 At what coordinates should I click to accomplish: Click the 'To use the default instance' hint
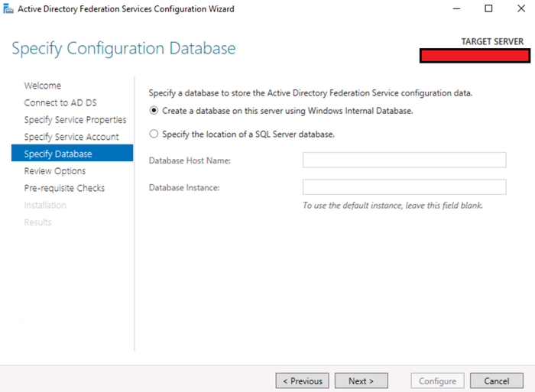pos(393,206)
